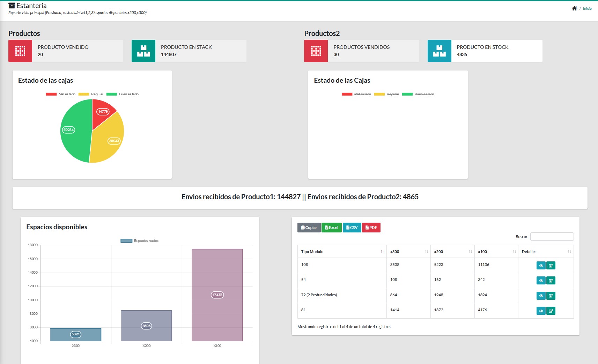Sort table by x300 column
The width and height of the screenshot is (598, 364).
pyautogui.click(x=408, y=252)
